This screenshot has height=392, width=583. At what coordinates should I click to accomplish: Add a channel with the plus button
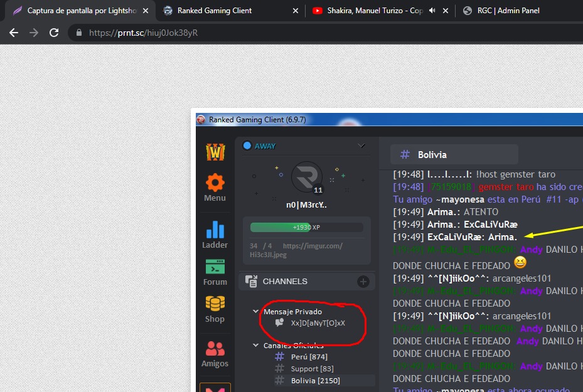click(x=363, y=282)
